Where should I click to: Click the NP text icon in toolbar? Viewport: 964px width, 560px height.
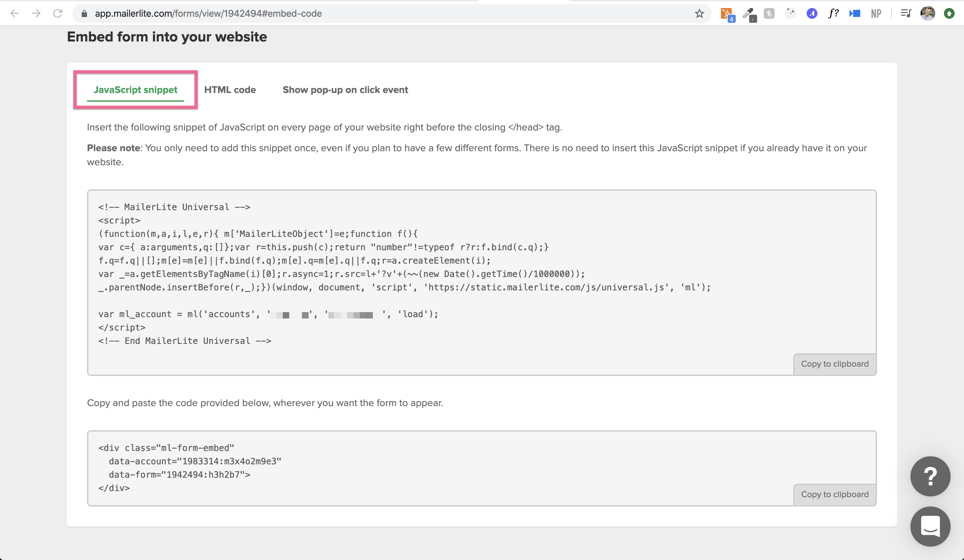pyautogui.click(x=876, y=13)
